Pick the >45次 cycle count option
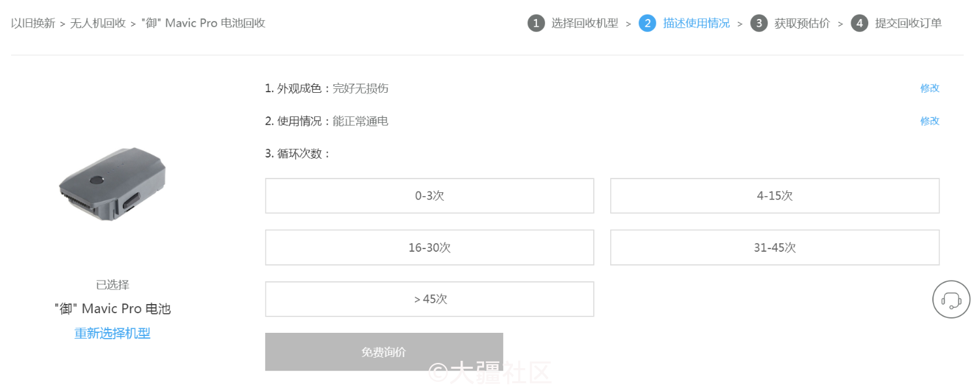The width and height of the screenshot is (980, 391). coord(430,299)
